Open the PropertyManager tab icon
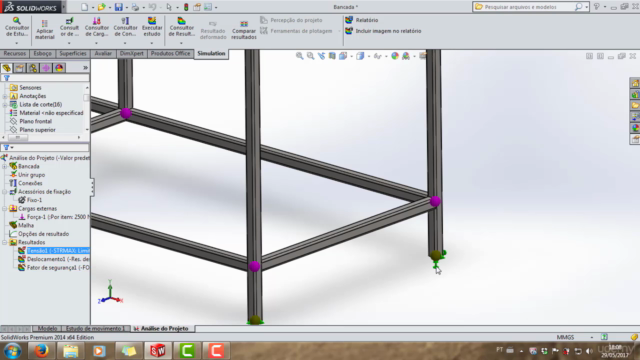640x360 pixels. (20, 68)
